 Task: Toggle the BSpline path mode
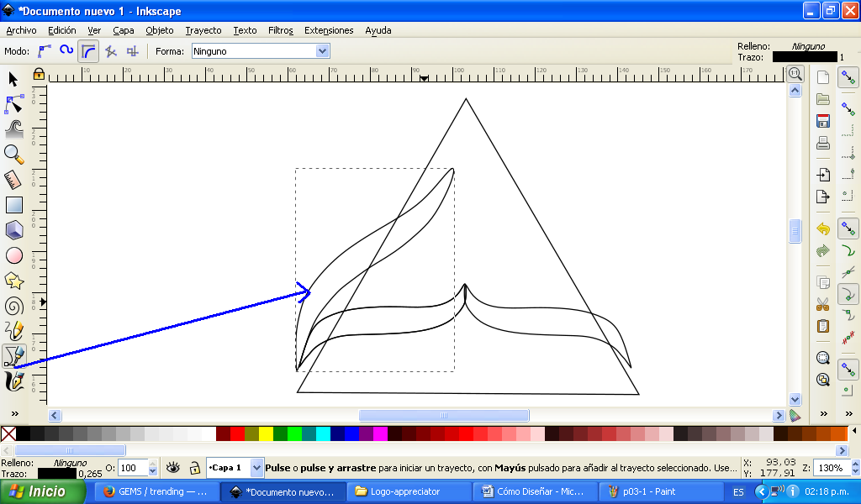[88, 51]
